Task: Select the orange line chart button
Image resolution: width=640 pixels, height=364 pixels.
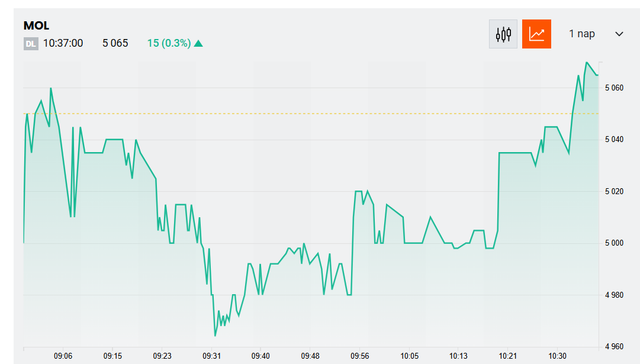Action: coord(536,34)
